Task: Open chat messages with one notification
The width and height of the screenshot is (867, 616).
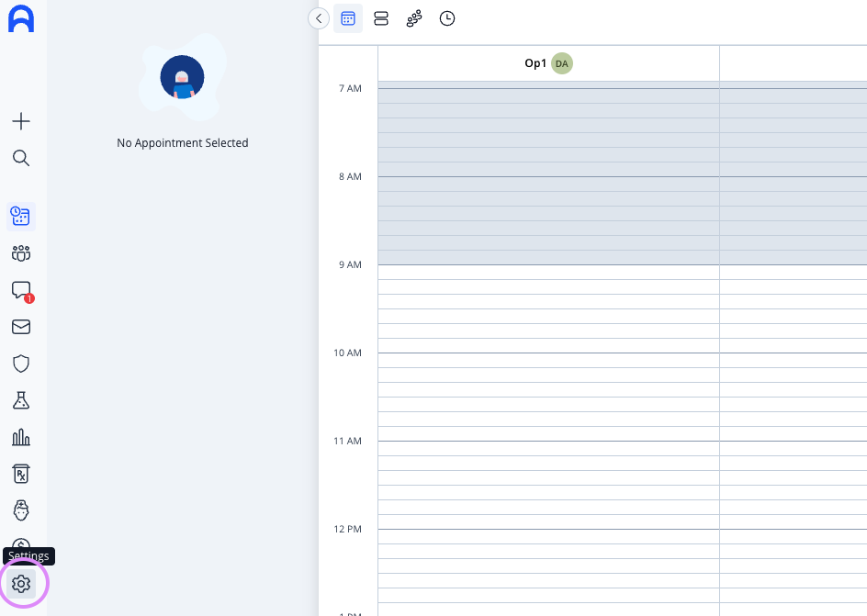Action: (21, 291)
